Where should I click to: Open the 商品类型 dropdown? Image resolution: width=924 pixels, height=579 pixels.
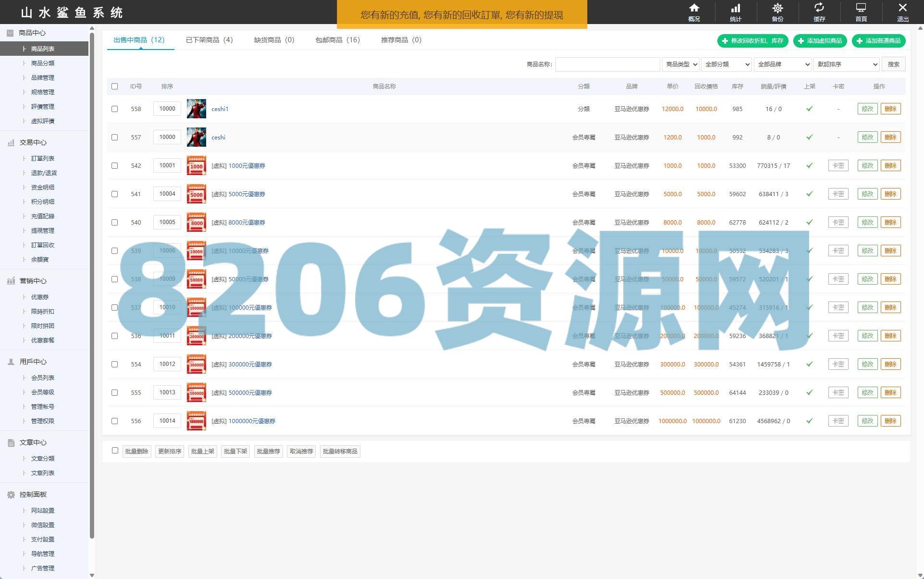click(x=680, y=64)
